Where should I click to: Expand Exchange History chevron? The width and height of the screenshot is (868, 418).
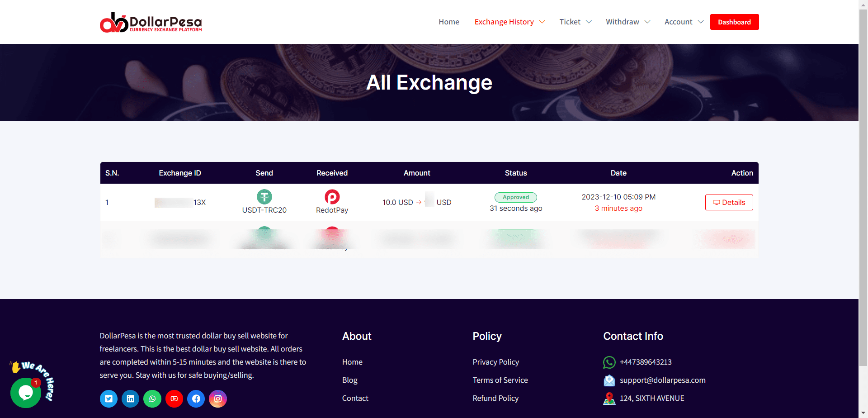542,22
